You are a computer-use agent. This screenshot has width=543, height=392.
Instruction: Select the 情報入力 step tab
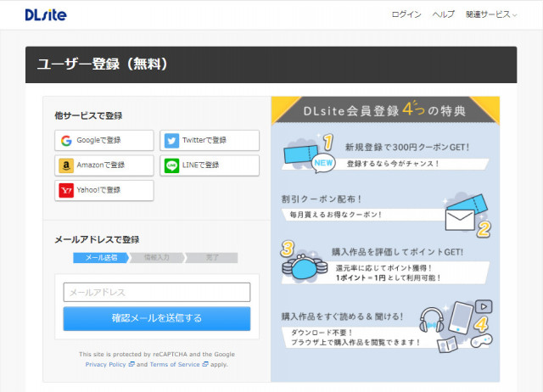pyautogui.click(x=157, y=258)
